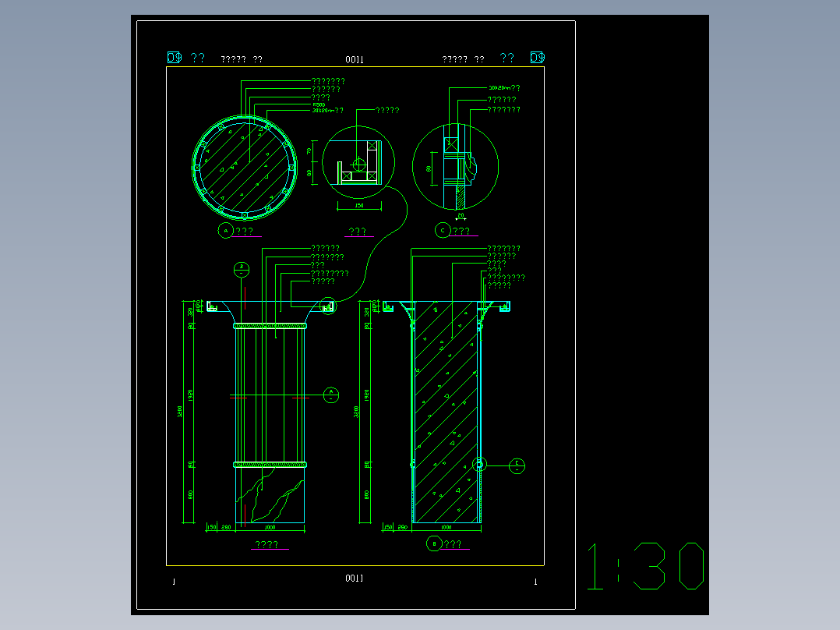Click the 280 dimension under the column elevation

tap(226, 528)
